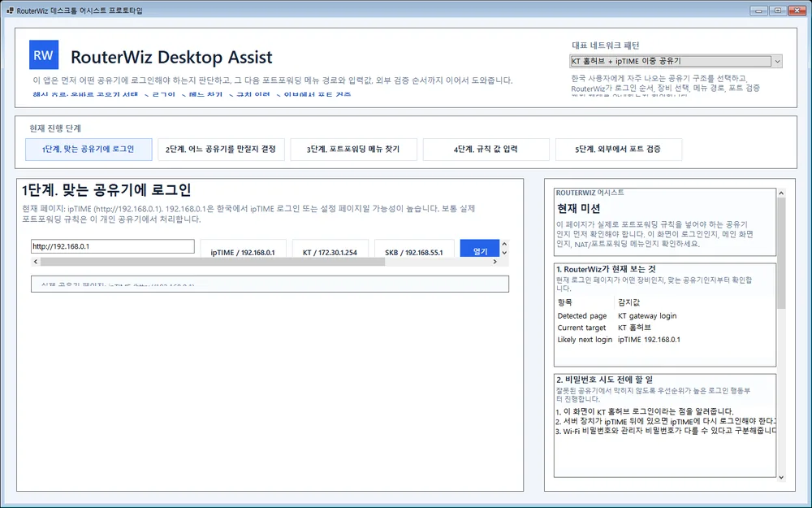Viewport: 812px width, 508px height.
Task: Click the 현재 진행 단계 label
Action: tap(55, 128)
